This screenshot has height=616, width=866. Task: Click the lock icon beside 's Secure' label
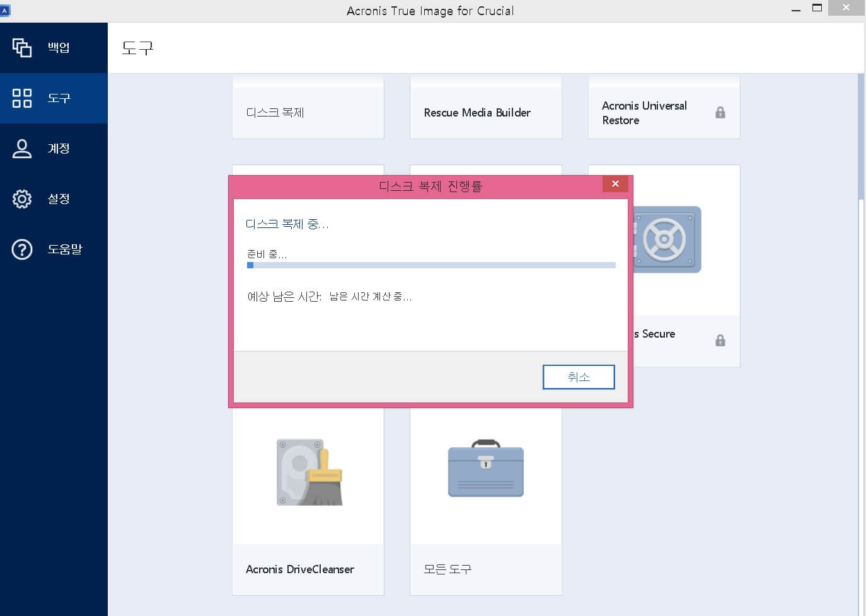tap(720, 341)
